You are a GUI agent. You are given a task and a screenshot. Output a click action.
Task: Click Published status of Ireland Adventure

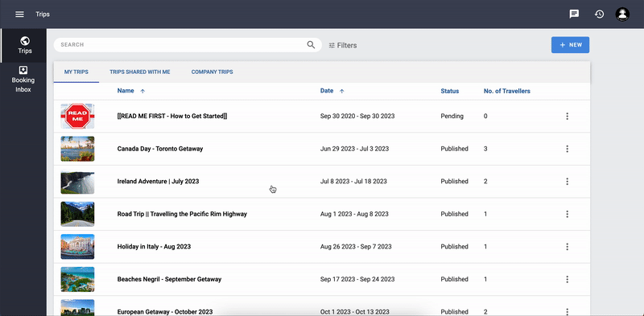click(x=454, y=181)
